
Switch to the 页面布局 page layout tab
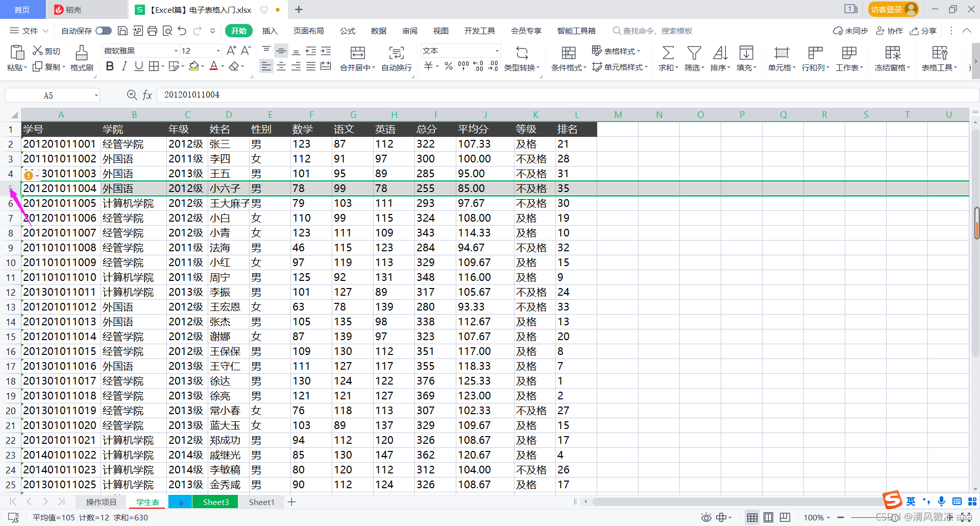[308, 31]
